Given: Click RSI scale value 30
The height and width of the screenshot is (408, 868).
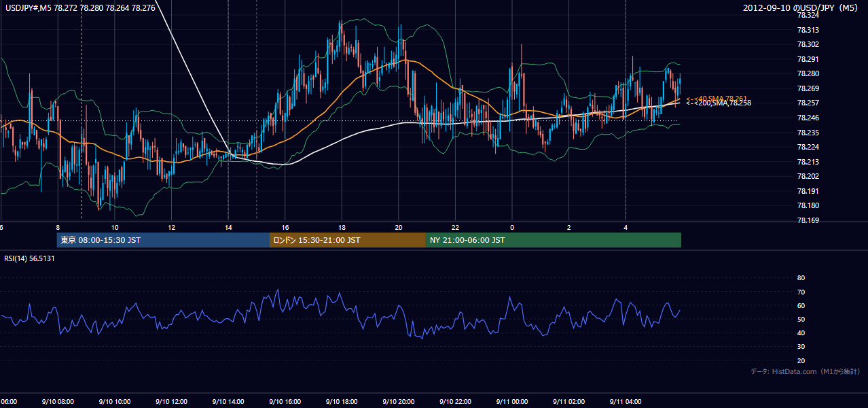Looking at the screenshot, I should point(801,347).
